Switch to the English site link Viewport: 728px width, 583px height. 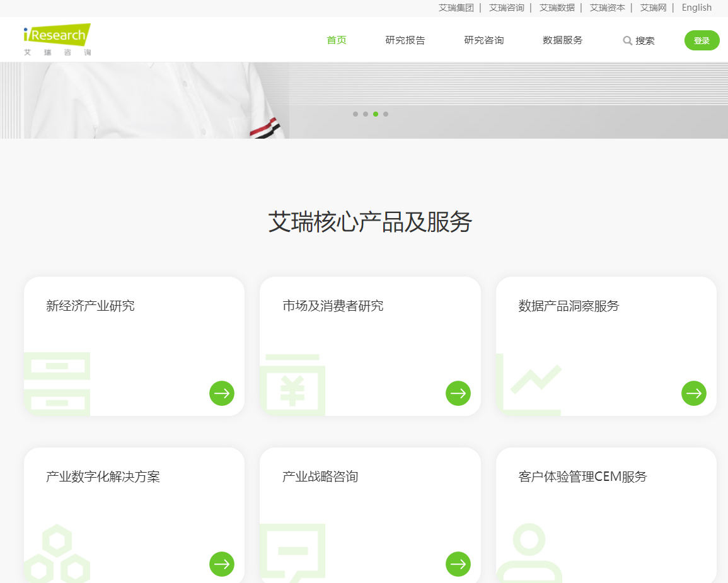click(x=696, y=8)
